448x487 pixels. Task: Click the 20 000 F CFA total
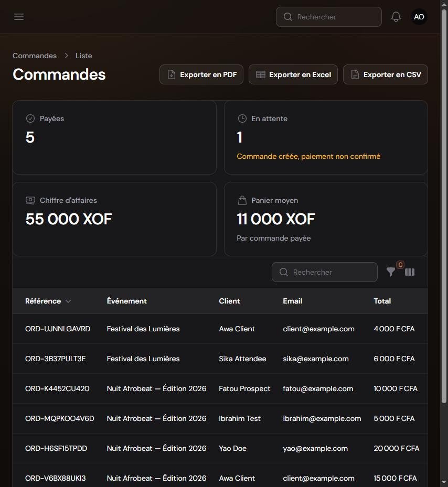tap(397, 448)
